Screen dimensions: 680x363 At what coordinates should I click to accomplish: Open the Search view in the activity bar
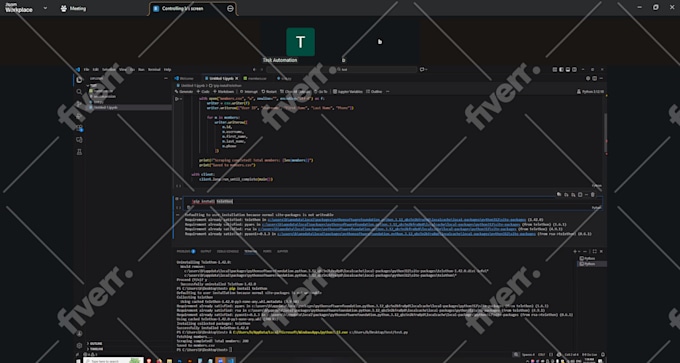(79, 92)
